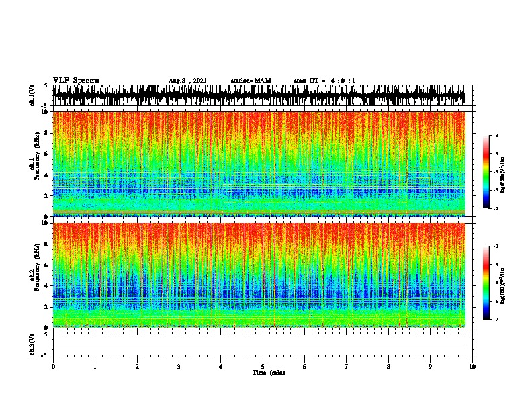The width and height of the screenshot is (532, 411).
Task: Click the ch.2 spectrogram color bar
Action: 486,283
